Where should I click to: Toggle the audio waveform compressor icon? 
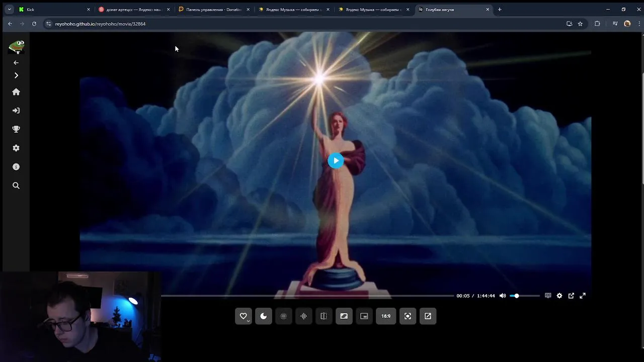click(304, 316)
